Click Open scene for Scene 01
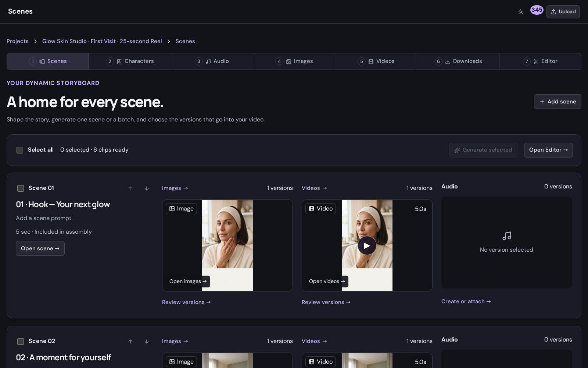 click(40, 248)
